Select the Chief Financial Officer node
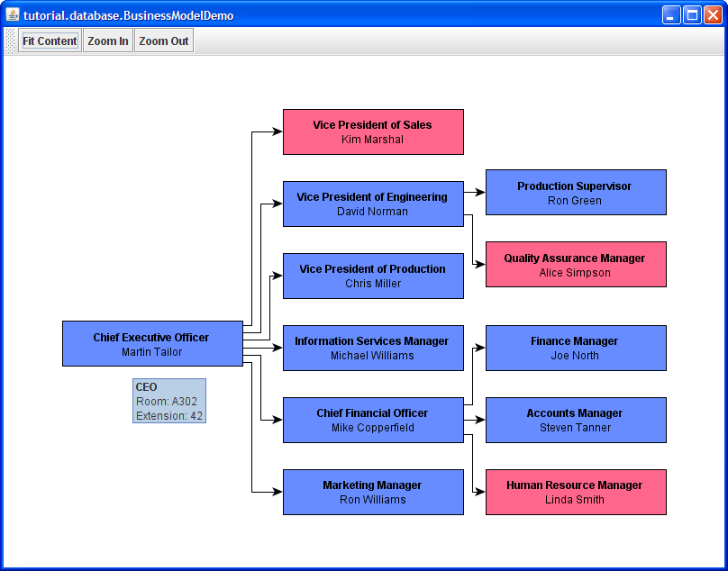Viewport: 728px width, 571px height. [x=373, y=421]
